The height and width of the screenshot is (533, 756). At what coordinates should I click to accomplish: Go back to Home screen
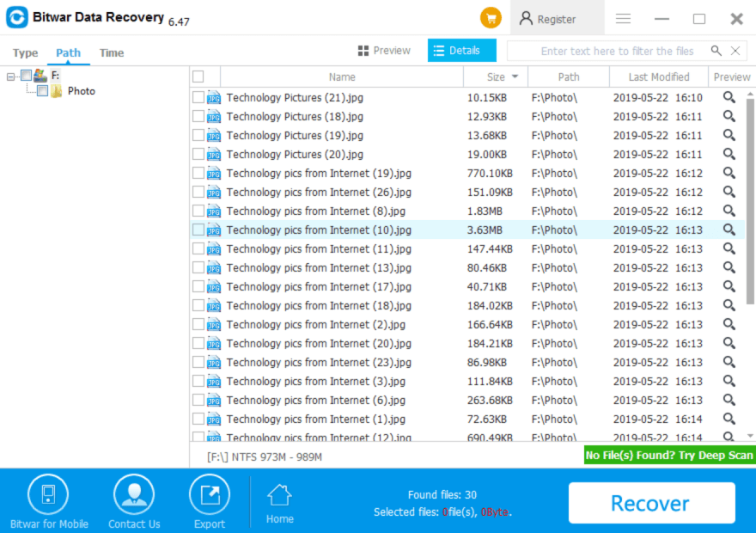point(280,504)
